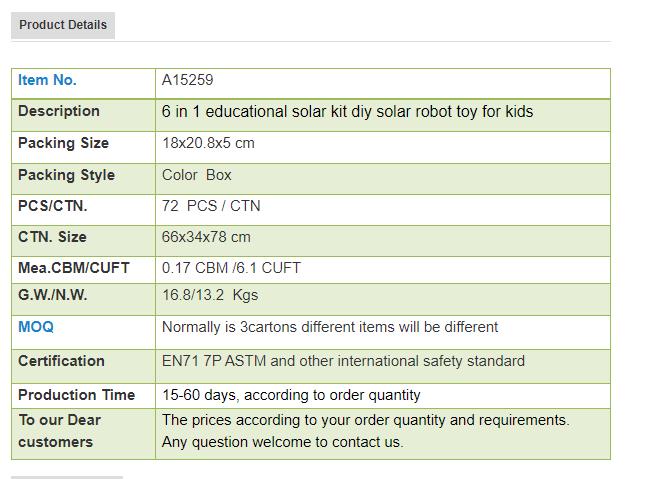Screen dimensions: 665x479
Task: Click the 0.17 CBM /6.1 CUFT value
Action: [231, 268]
